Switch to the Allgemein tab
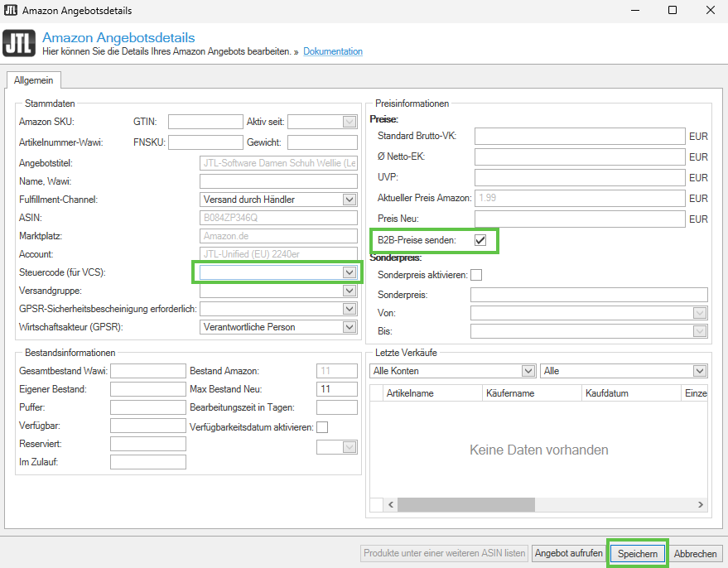 (33, 79)
